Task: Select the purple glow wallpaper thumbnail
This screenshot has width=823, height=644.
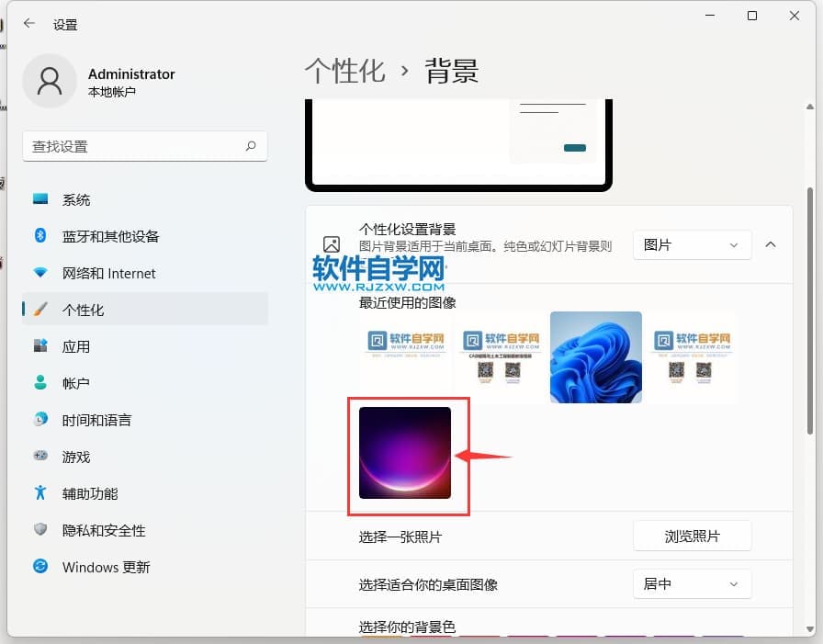Action: click(x=405, y=454)
